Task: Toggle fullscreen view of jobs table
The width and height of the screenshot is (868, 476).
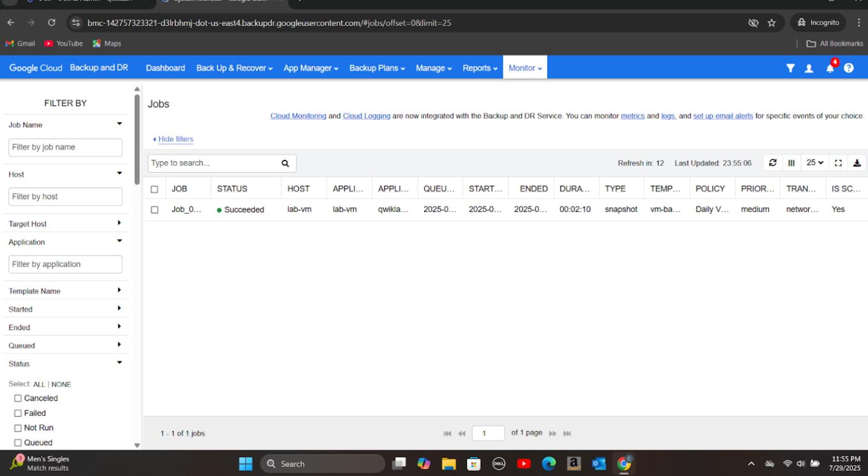Action: 838,163
